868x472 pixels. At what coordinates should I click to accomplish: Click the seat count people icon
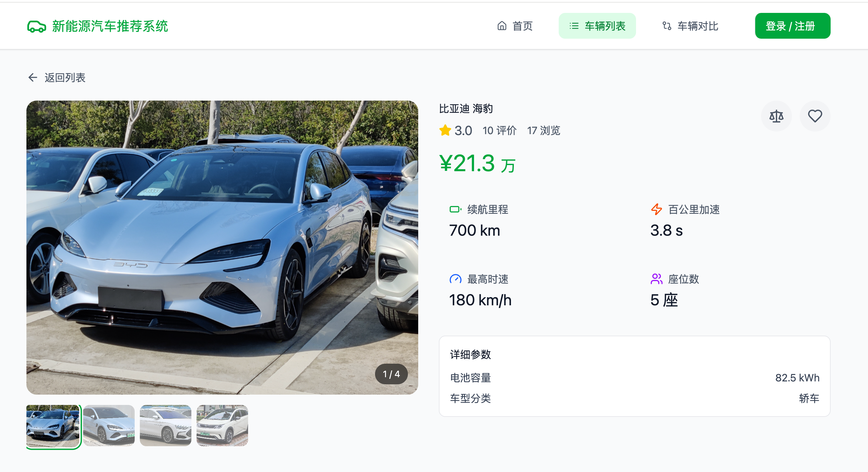(x=656, y=279)
